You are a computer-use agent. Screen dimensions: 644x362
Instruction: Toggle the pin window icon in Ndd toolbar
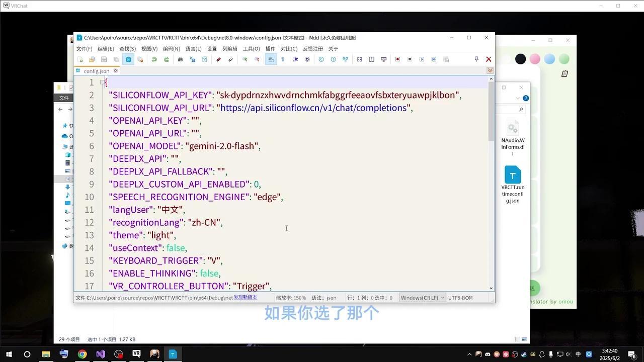[476, 59]
